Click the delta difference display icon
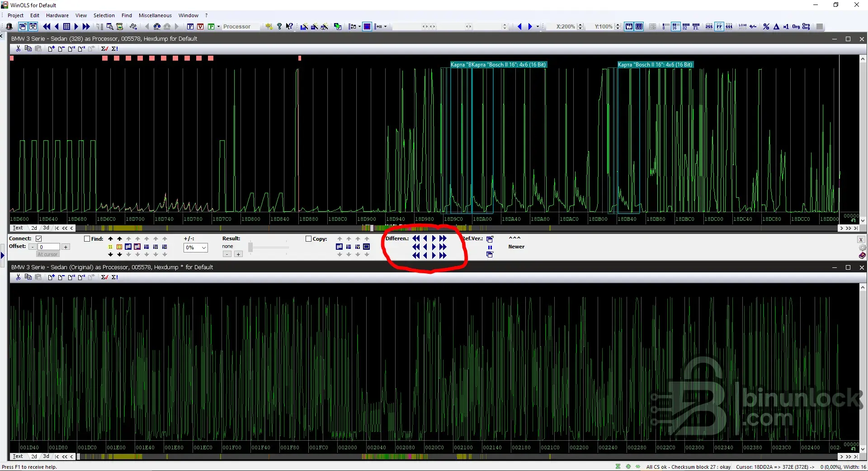This screenshot has height=471, width=868. (776, 27)
